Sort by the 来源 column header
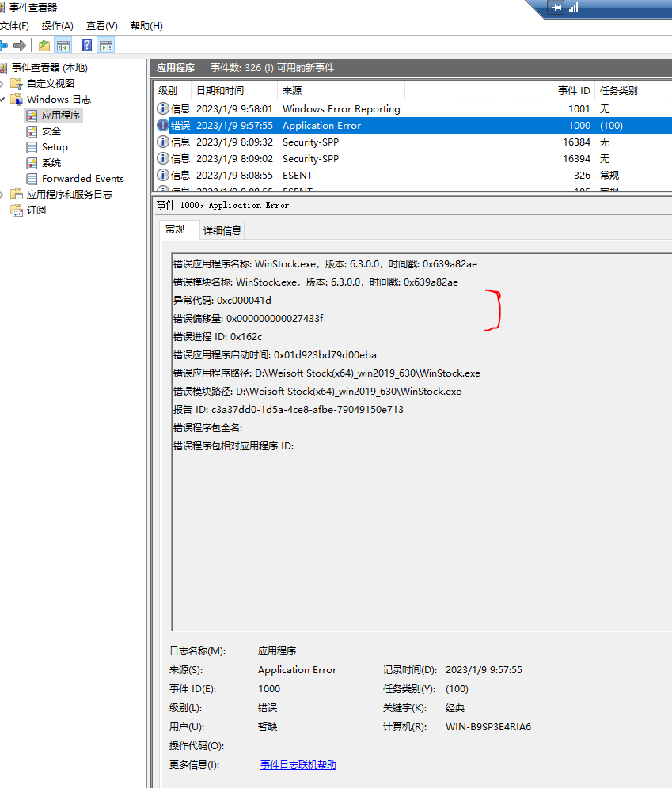Image resolution: width=672 pixels, height=788 pixels. [341, 90]
